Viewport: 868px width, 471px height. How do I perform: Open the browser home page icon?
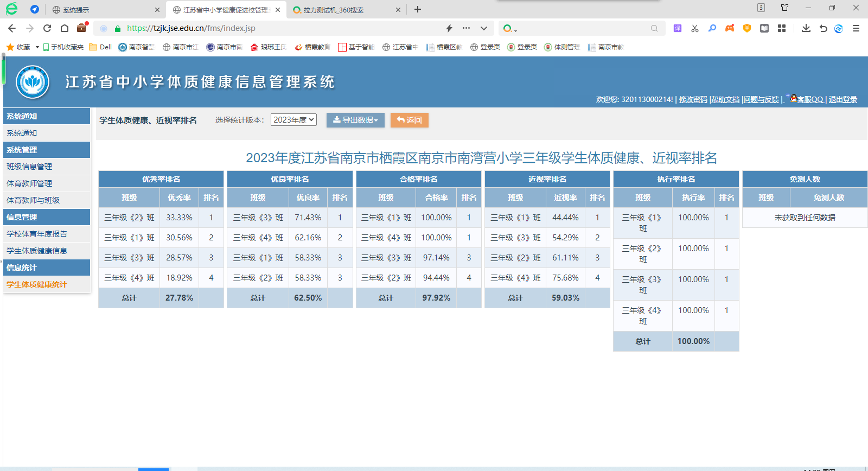pyautogui.click(x=65, y=28)
